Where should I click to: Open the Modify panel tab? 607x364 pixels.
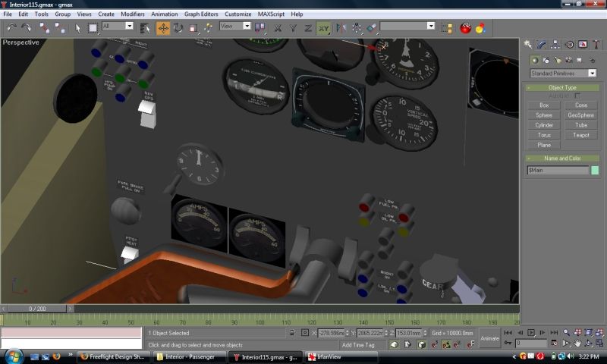click(x=541, y=45)
